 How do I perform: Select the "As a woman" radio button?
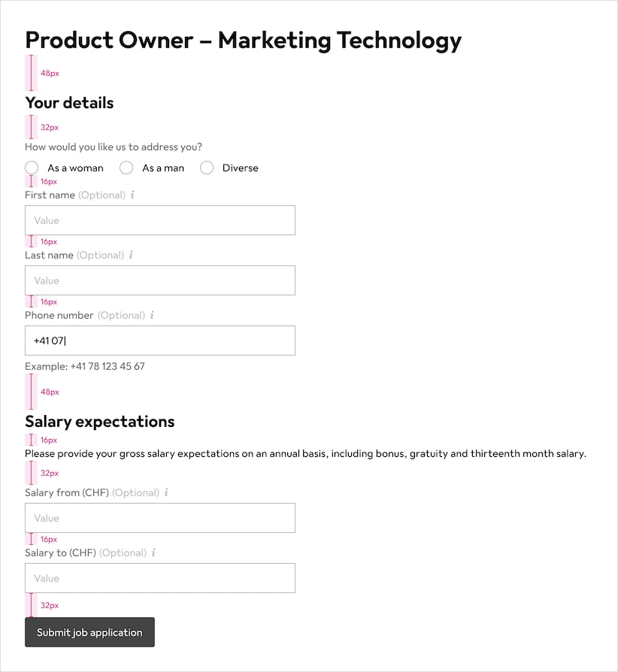pyautogui.click(x=32, y=168)
